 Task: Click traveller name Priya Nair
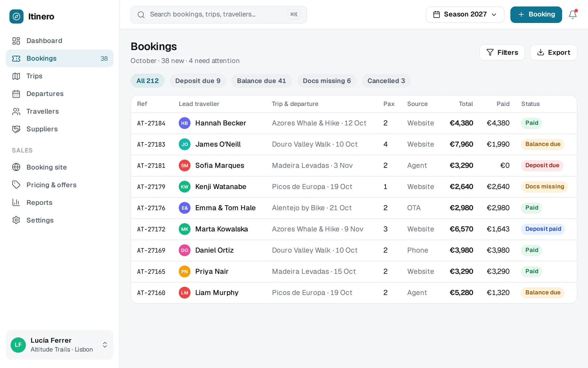(212, 271)
